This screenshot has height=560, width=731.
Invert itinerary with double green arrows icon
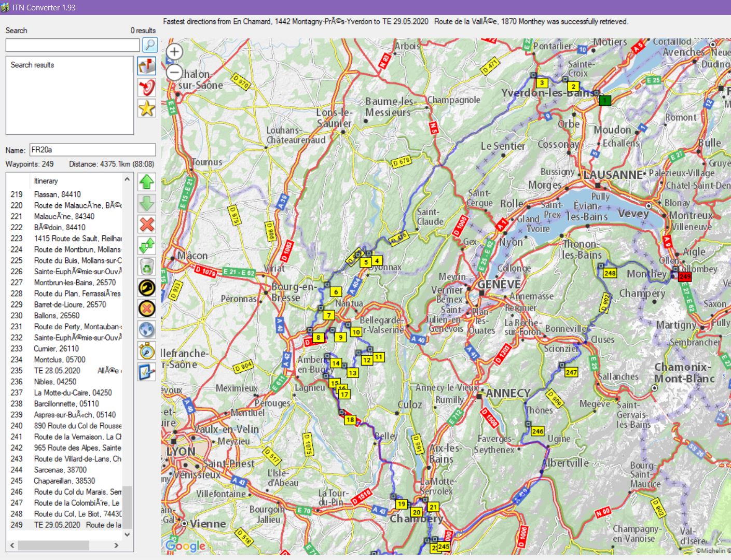[x=147, y=245]
